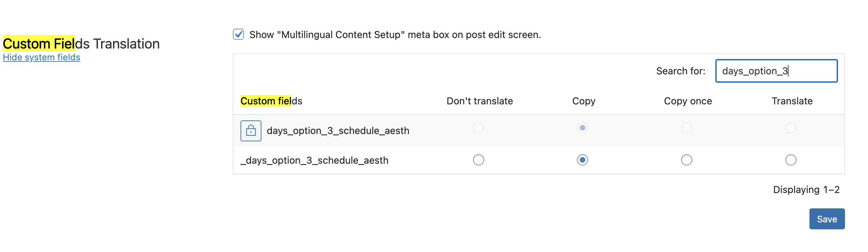Select Translate for _days_option_3_schedule_aesth

tap(791, 160)
